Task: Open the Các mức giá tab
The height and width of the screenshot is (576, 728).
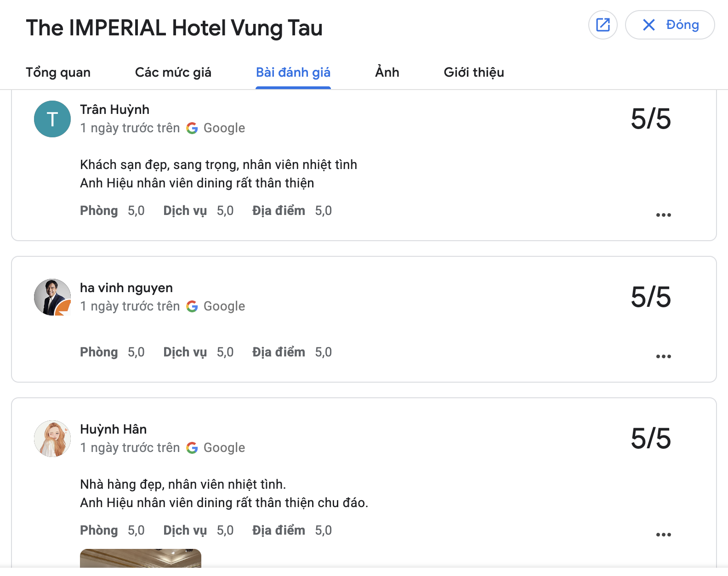Action: [x=173, y=72]
